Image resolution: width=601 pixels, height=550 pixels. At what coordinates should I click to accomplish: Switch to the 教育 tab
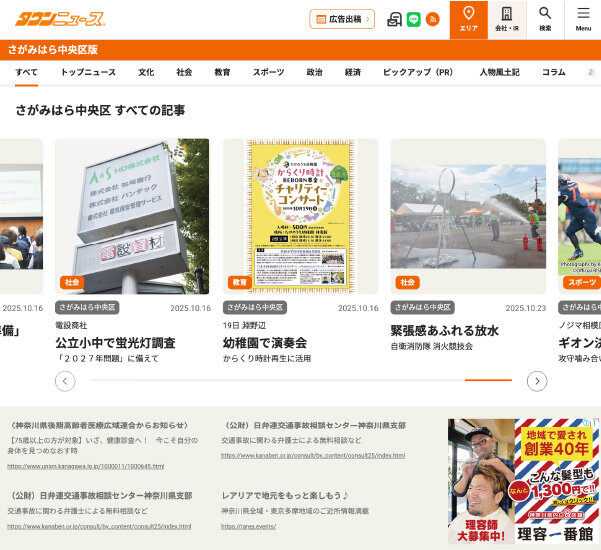pyautogui.click(x=222, y=72)
